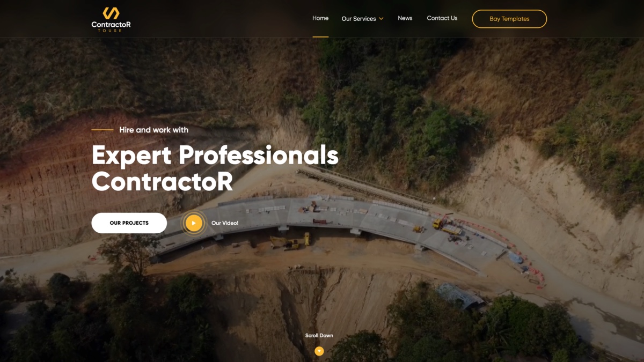This screenshot has height=362, width=644.
Task: Click the orange dash before Hire and work
Action: [x=103, y=130]
